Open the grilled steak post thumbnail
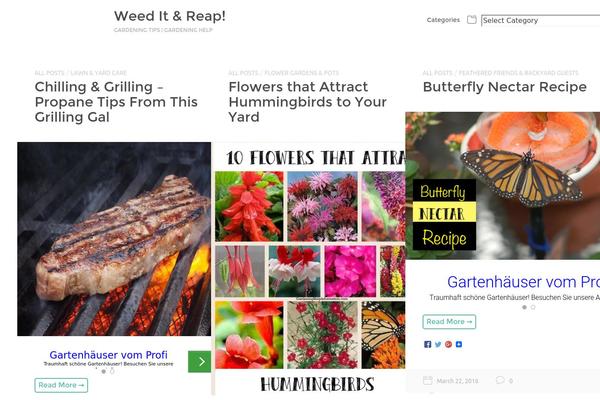The height and width of the screenshot is (400, 600). pos(114,239)
